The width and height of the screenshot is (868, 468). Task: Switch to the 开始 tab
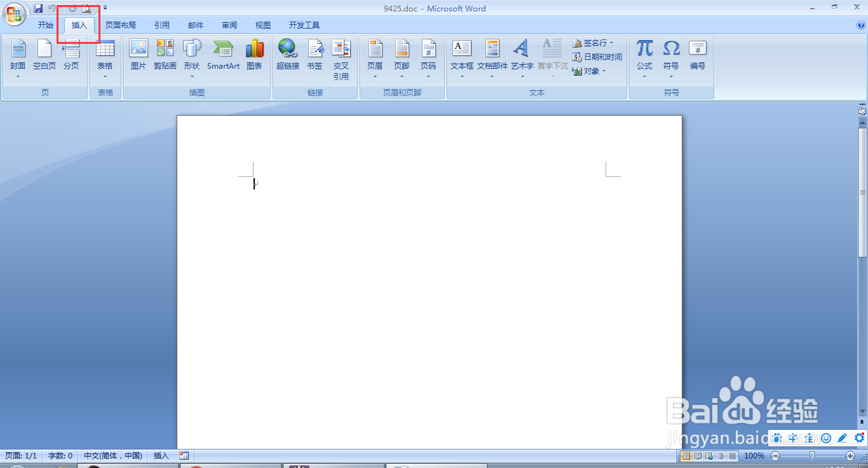click(x=46, y=25)
